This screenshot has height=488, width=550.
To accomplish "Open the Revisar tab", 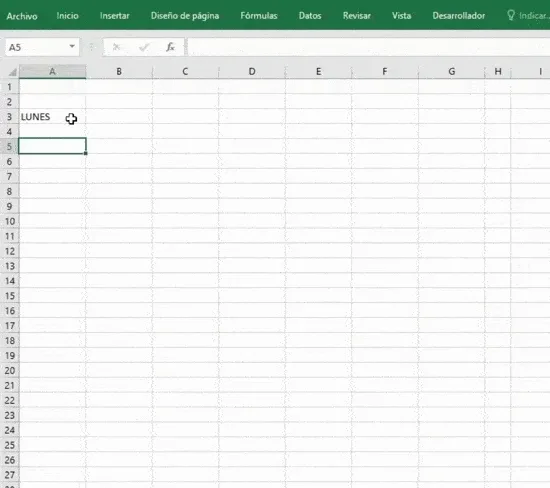I will [x=357, y=16].
